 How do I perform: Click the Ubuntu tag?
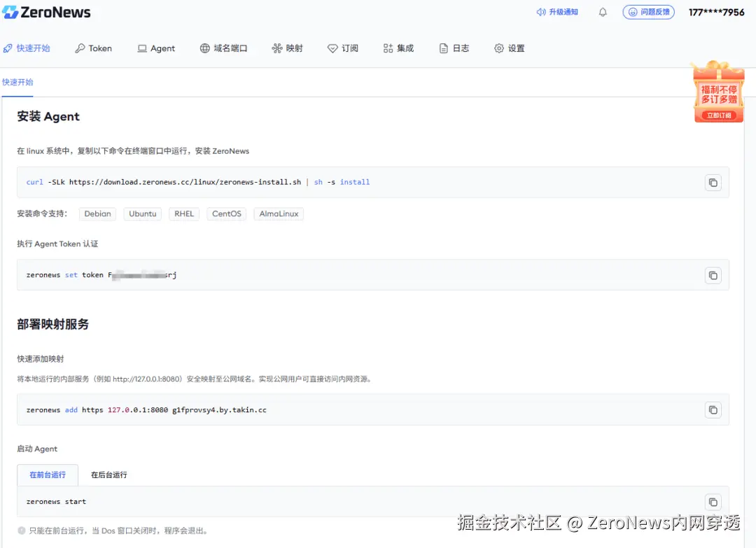tap(143, 214)
